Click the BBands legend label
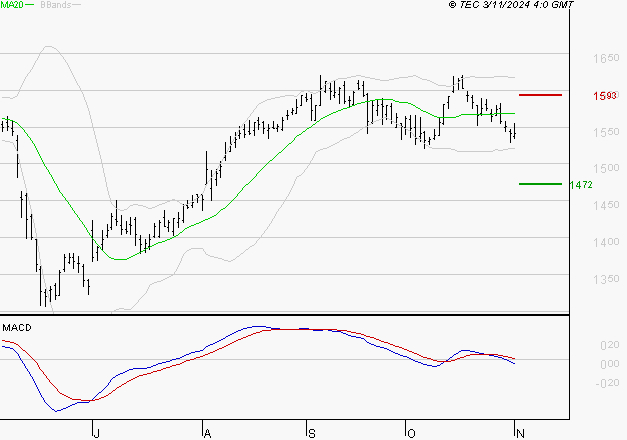 click(56, 4)
